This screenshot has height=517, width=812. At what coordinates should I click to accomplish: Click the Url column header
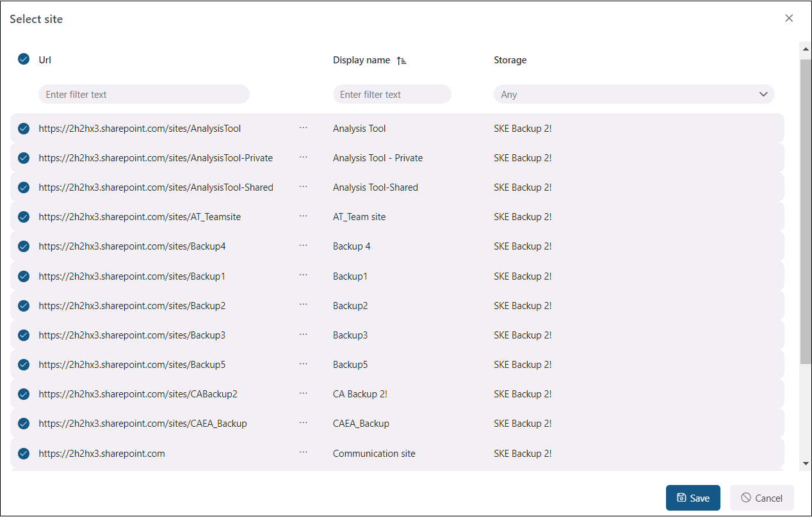pos(45,60)
